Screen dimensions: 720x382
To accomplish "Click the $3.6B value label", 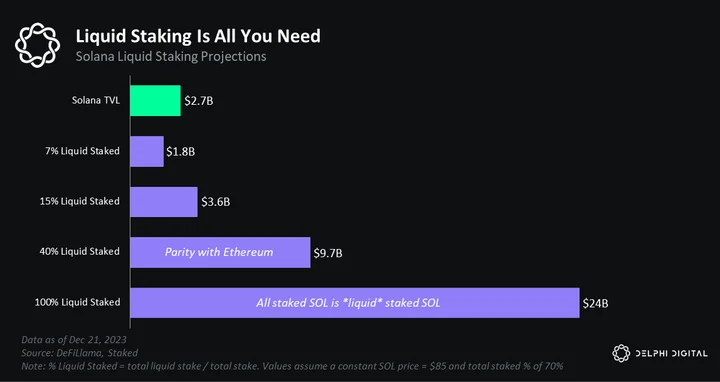I will pos(215,202).
